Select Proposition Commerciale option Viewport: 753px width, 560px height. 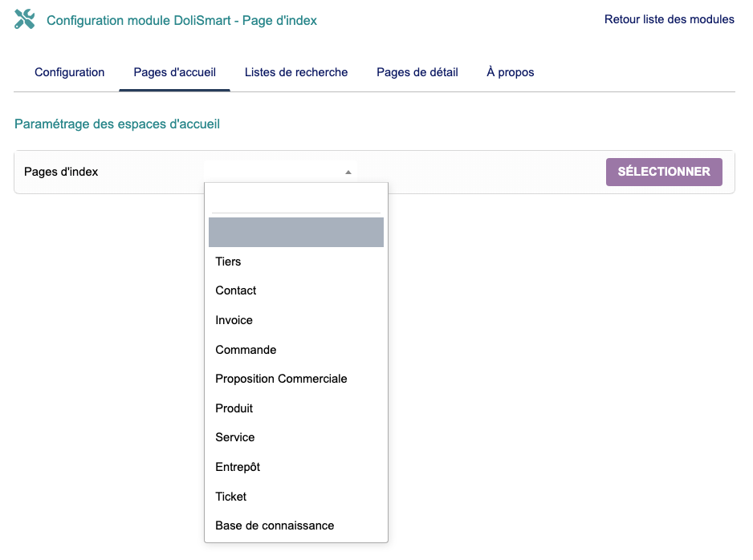pyautogui.click(x=281, y=379)
